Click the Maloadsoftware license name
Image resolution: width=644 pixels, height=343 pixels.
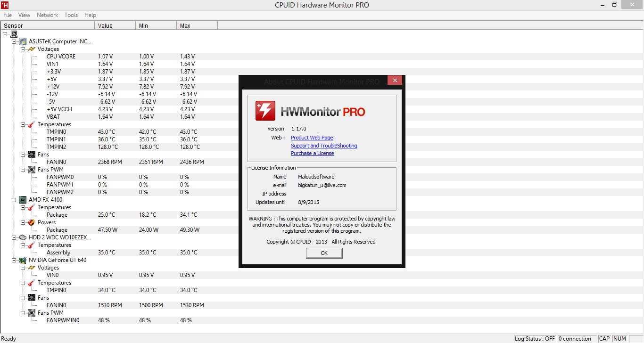point(316,177)
